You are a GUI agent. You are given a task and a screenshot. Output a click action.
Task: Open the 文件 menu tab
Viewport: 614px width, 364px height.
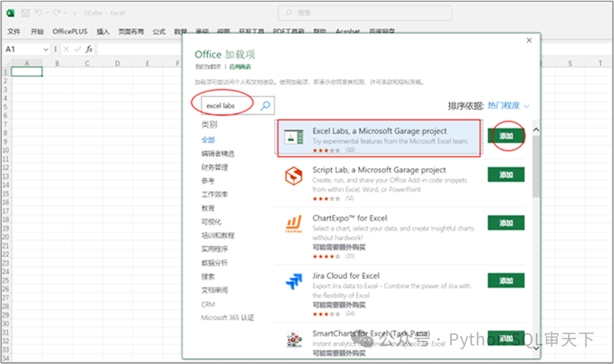[14, 31]
